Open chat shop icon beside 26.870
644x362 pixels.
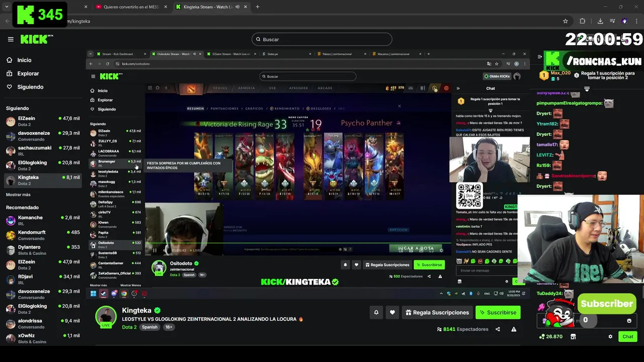tap(573, 337)
